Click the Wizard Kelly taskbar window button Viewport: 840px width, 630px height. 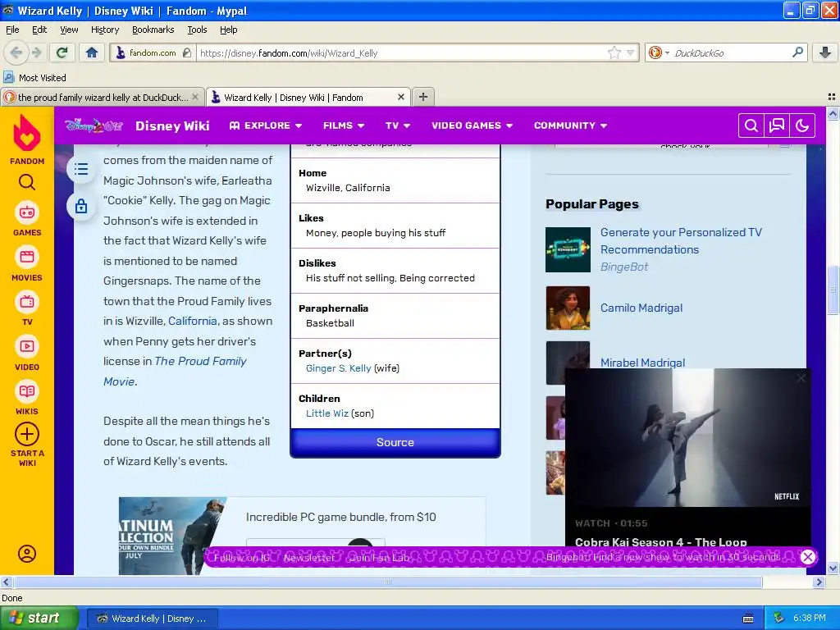coord(152,619)
